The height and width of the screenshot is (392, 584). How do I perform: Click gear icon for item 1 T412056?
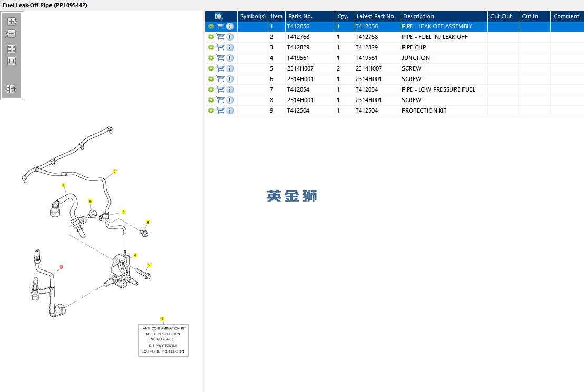point(211,26)
